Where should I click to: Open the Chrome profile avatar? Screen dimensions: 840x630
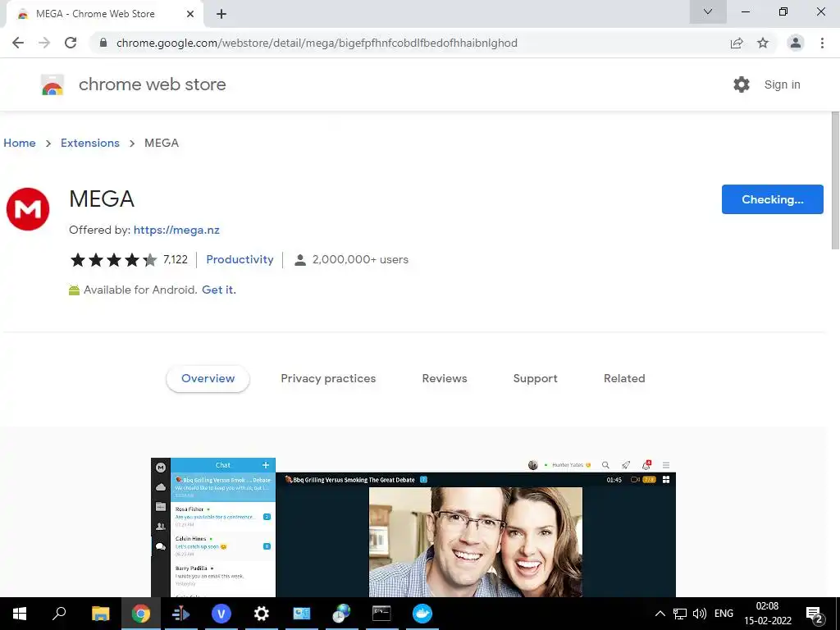pyautogui.click(x=796, y=43)
